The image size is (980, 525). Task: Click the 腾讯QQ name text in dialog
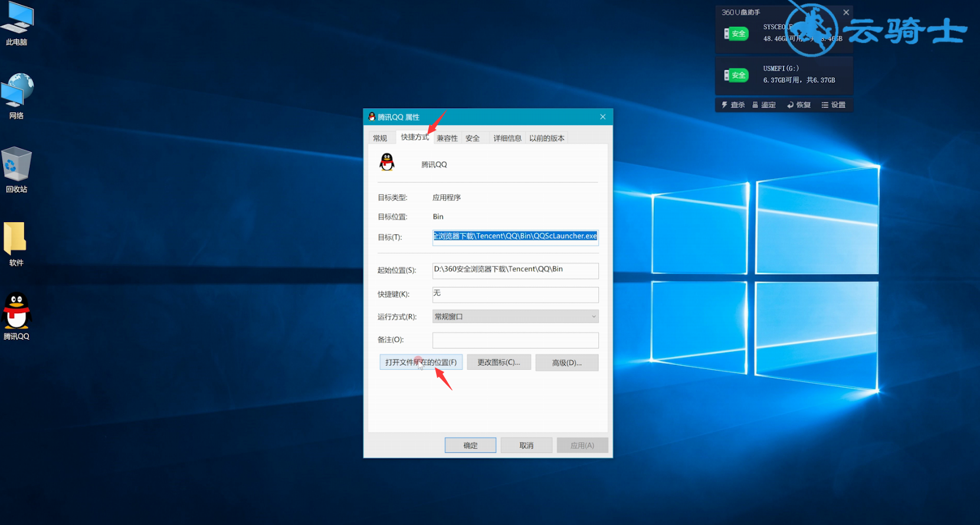(x=434, y=164)
